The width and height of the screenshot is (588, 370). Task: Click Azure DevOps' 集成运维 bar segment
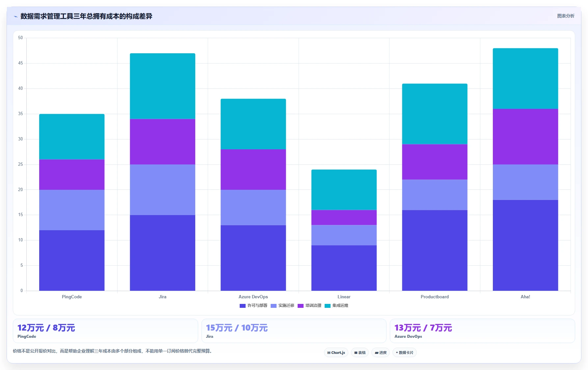pyautogui.click(x=253, y=124)
